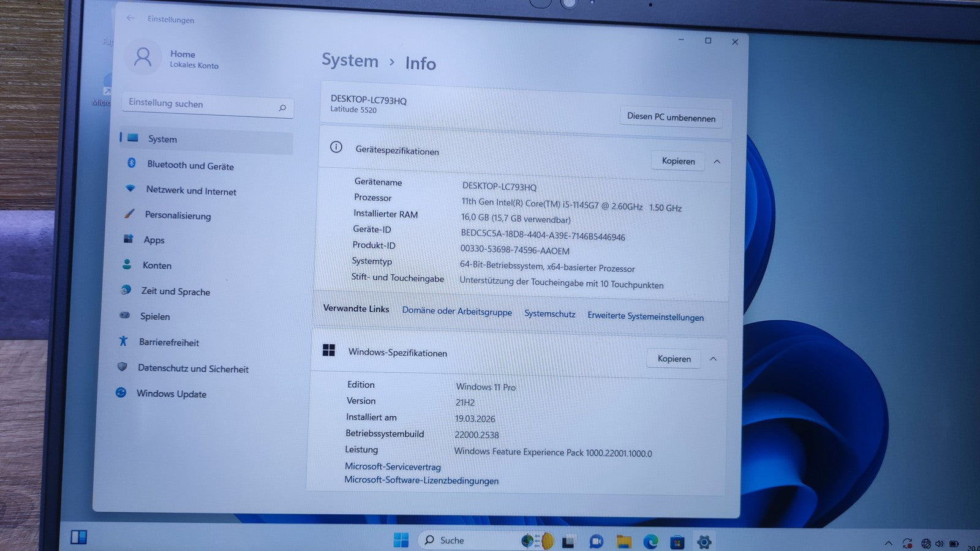Click the Windows Update sync icon
This screenshot has height=551, width=980.
click(x=121, y=392)
